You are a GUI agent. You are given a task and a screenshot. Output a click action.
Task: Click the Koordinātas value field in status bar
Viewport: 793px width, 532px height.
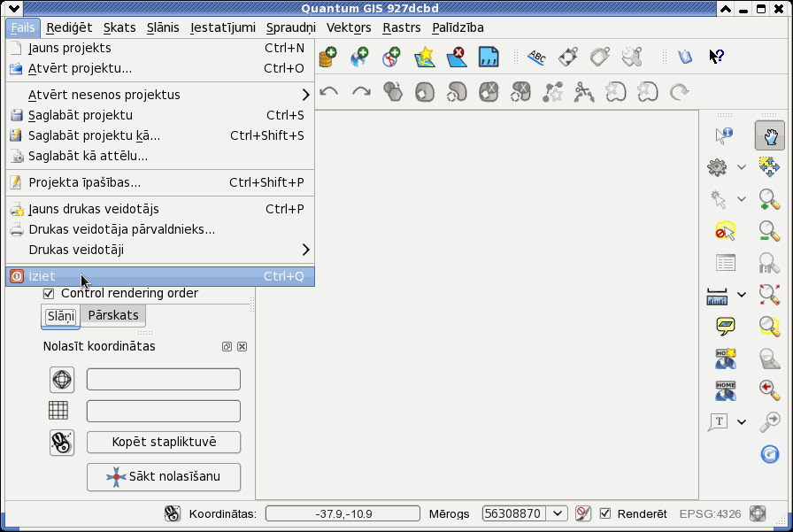(343, 513)
